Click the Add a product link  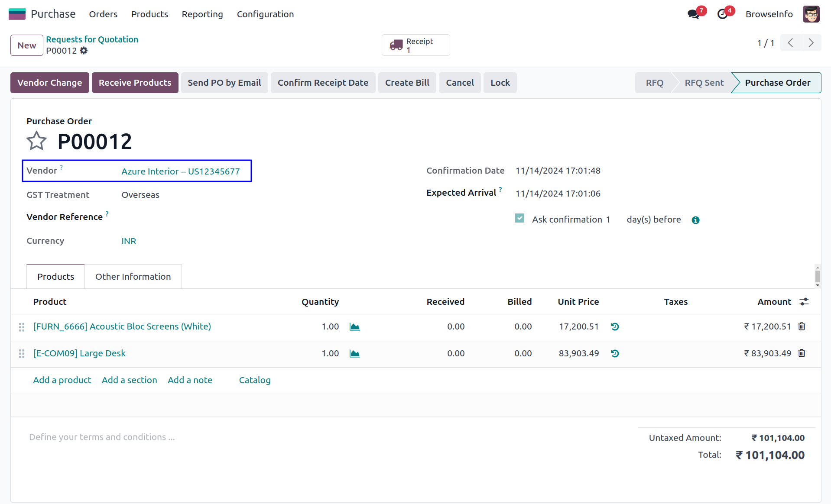tap(62, 380)
